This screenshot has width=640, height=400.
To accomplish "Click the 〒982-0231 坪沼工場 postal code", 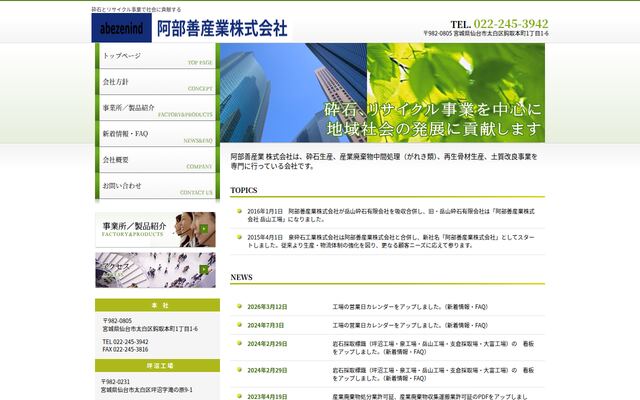I will tap(116, 382).
